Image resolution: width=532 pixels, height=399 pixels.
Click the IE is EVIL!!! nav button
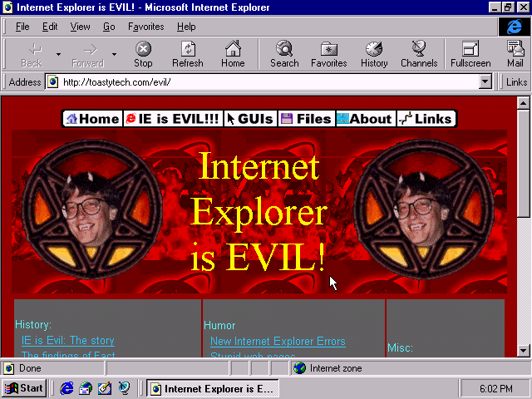coord(173,119)
